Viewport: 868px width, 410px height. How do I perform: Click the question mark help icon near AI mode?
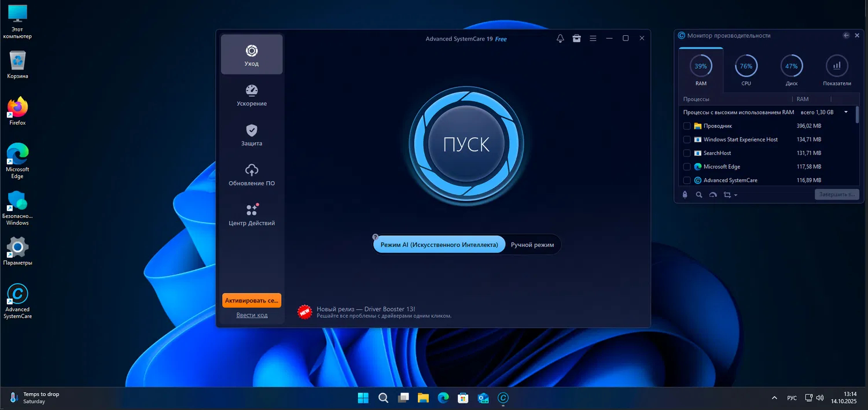375,237
